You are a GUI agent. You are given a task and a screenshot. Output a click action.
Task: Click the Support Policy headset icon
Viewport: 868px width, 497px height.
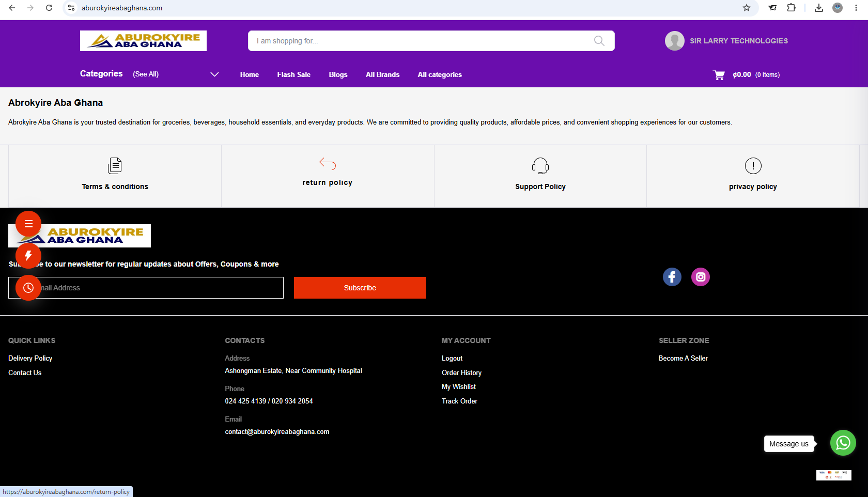pyautogui.click(x=540, y=166)
